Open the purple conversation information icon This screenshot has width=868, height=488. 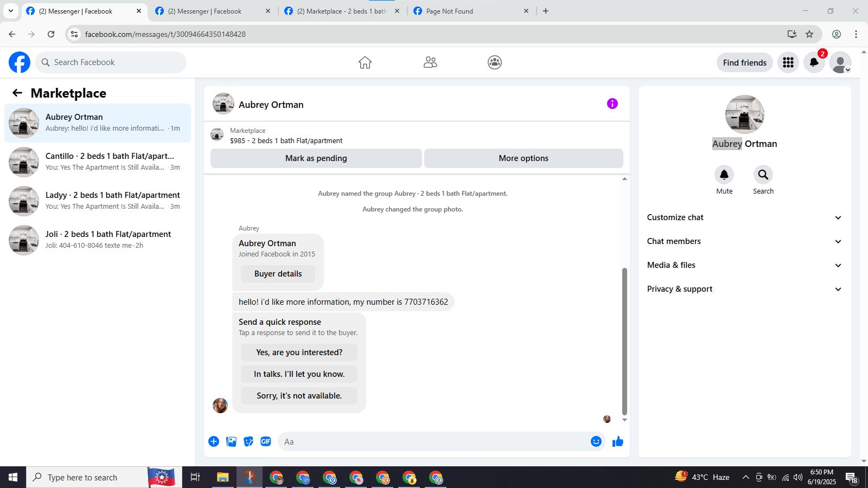click(x=612, y=104)
